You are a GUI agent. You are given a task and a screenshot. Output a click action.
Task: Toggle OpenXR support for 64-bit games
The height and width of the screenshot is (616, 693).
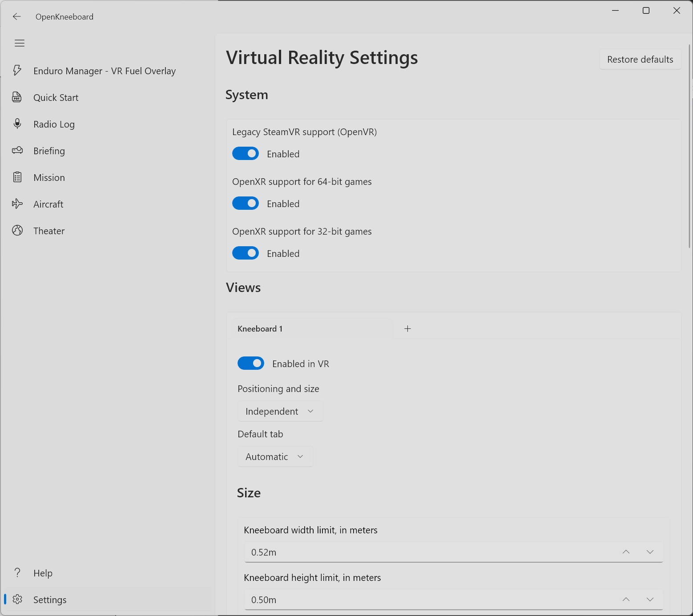click(246, 204)
